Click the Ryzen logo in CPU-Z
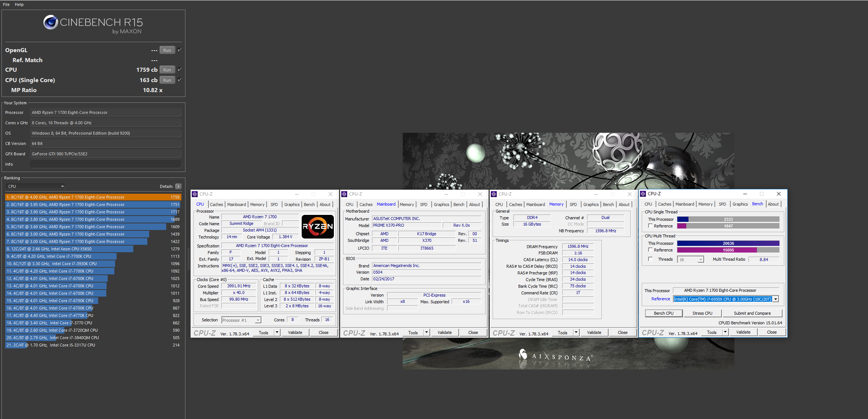 [318, 227]
